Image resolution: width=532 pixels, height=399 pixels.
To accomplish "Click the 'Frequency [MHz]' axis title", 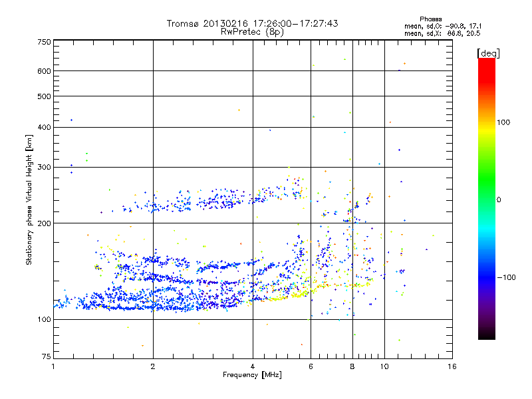I will coord(252,375).
